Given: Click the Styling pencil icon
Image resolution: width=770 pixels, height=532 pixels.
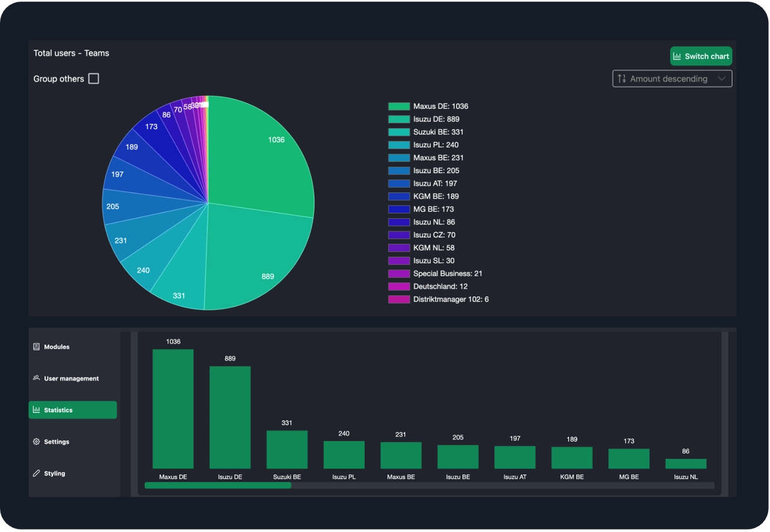Looking at the screenshot, I should [x=37, y=474].
